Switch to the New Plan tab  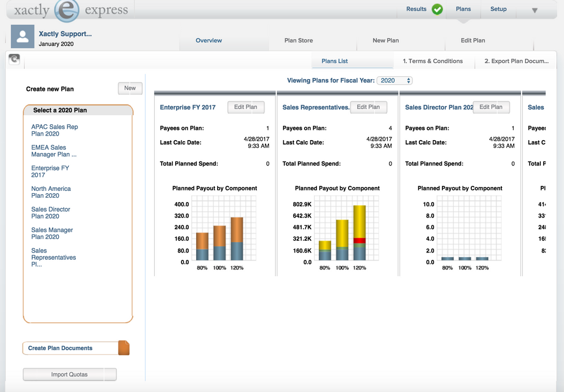[x=385, y=40]
